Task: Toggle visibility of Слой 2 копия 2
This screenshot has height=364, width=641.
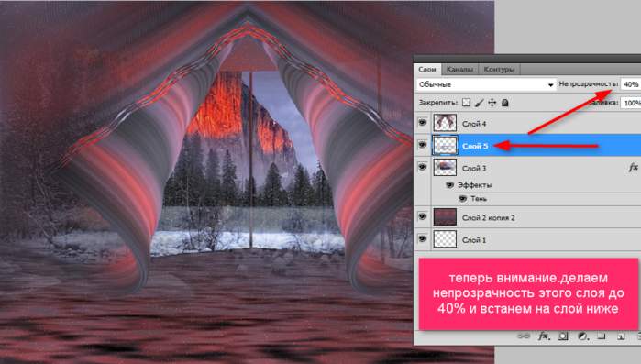Action: 423,217
